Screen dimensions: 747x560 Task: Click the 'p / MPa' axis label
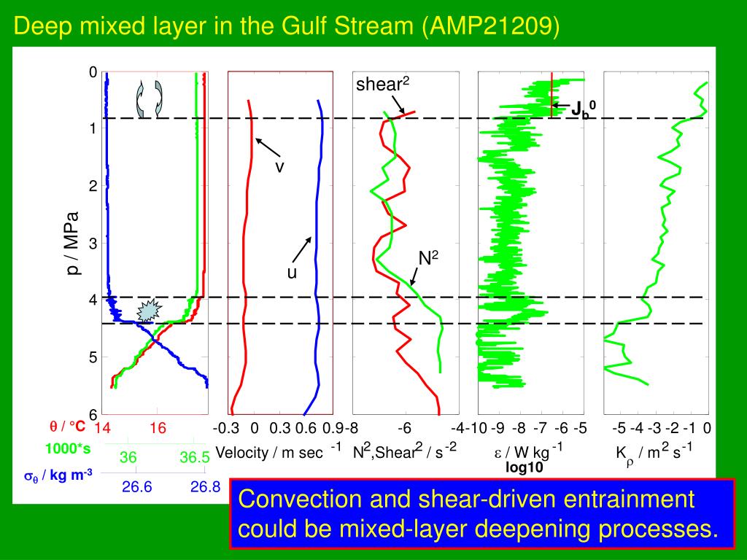click(72, 243)
